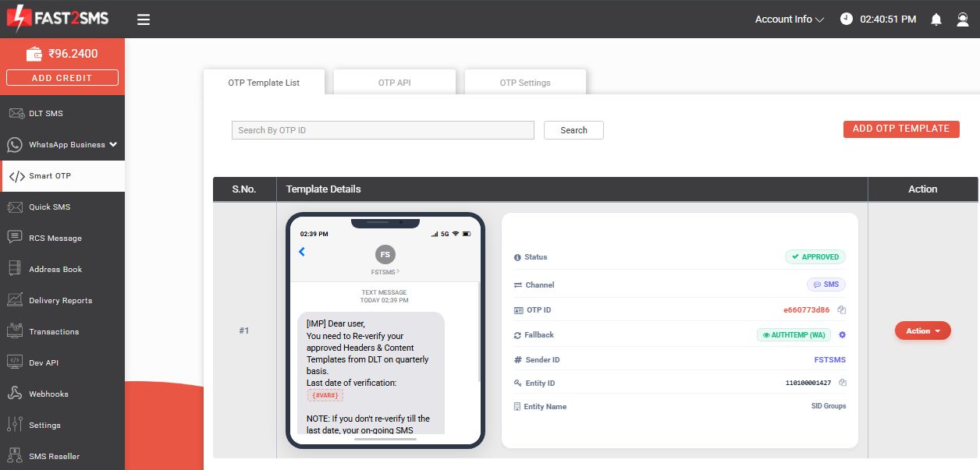Open DLT SMS from sidebar
This screenshot has width=980, height=470.
click(62, 114)
